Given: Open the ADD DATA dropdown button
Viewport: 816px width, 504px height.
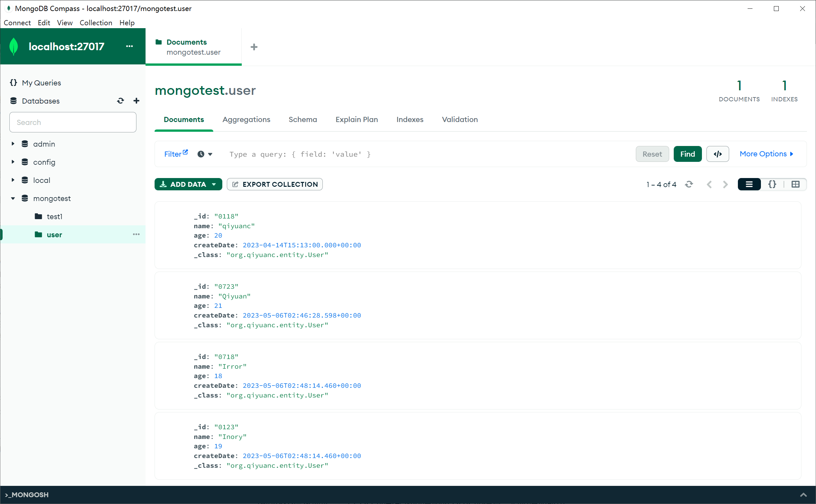Looking at the screenshot, I should (188, 184).
